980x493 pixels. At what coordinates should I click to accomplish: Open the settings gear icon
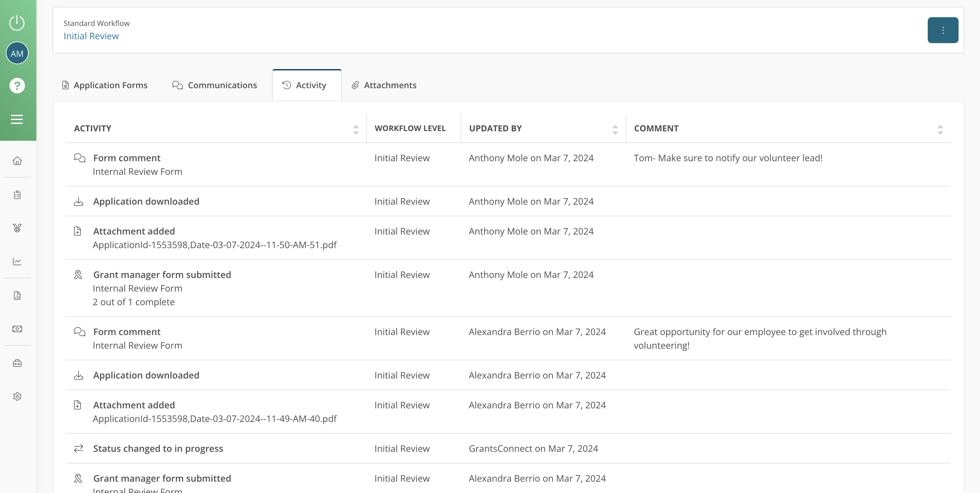17,396
